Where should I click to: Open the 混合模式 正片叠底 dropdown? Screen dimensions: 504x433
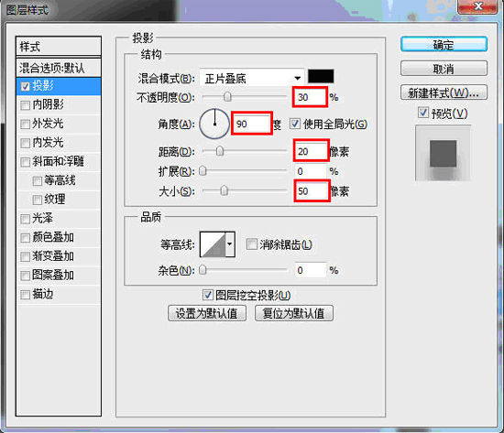[x=252, y=78]
